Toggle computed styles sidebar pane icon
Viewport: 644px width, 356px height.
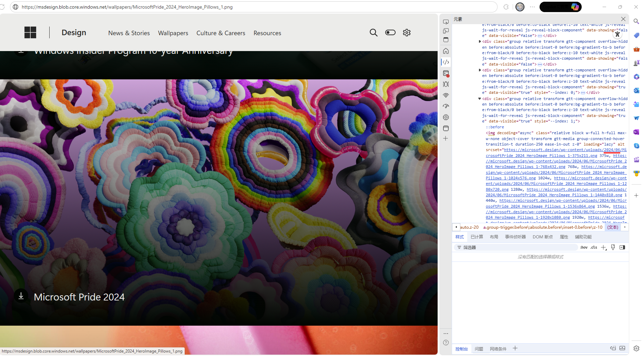[622, 247]
